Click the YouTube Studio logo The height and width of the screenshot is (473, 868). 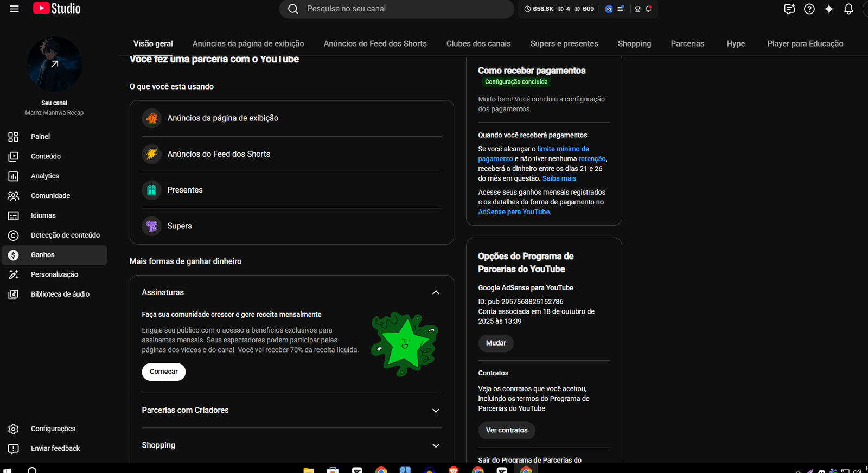coord(57,9)
